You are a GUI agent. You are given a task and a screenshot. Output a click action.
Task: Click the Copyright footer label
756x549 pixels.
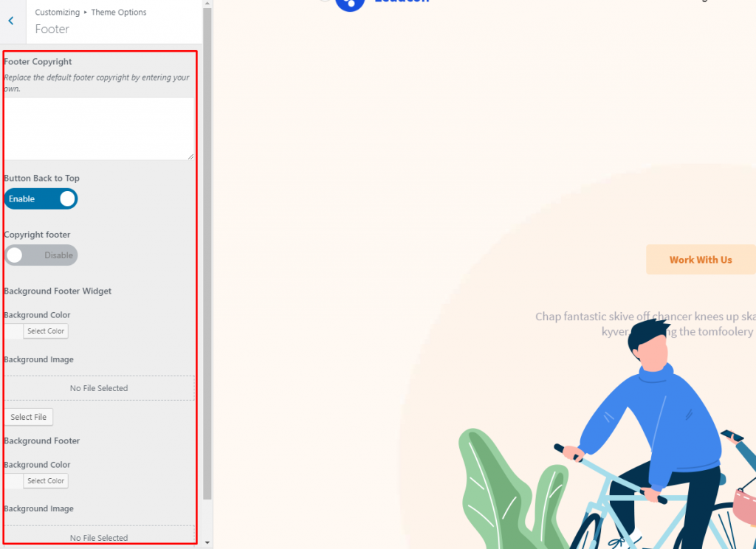tap(37, 235)
